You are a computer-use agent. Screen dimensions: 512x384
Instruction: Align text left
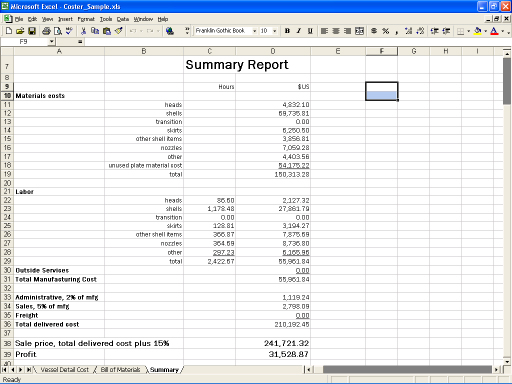click(324, 31)
